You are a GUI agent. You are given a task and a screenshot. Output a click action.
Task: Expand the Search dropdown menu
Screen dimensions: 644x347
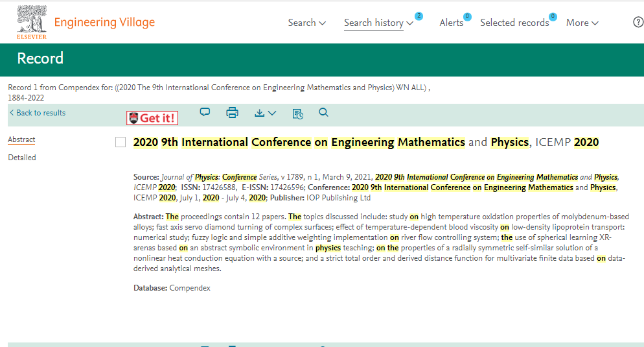306,23
